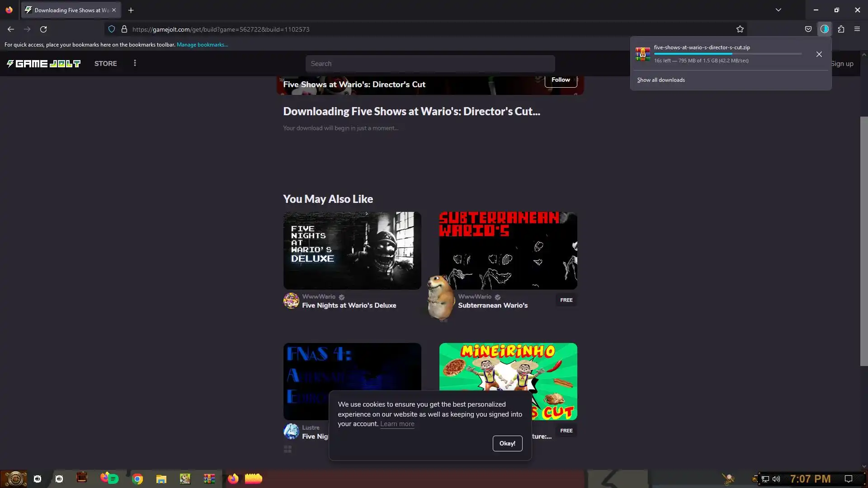
Task: Open the list all tabs chevron
Action: click(778, 10)
